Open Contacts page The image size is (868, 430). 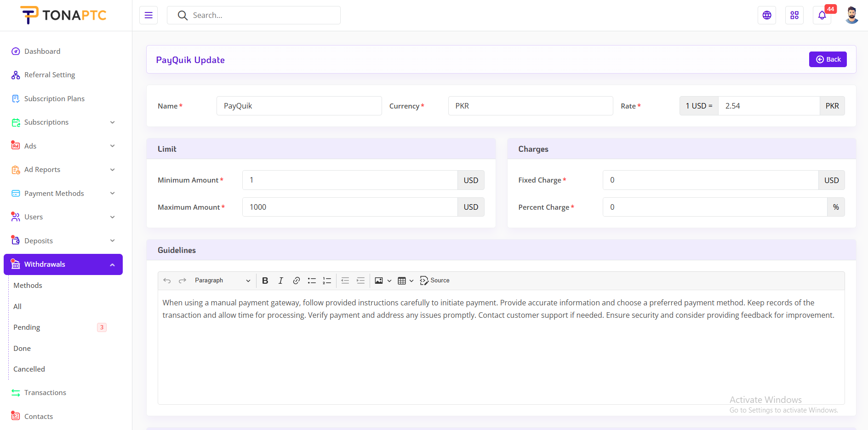(x=39, y=416)
